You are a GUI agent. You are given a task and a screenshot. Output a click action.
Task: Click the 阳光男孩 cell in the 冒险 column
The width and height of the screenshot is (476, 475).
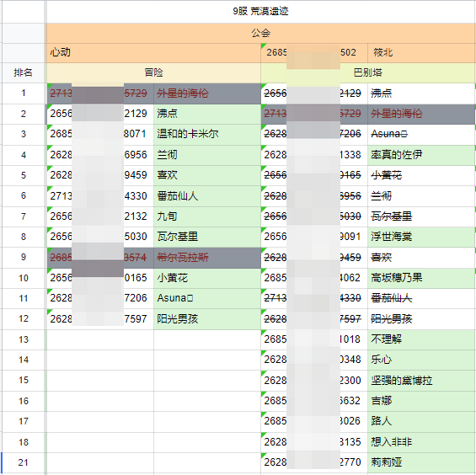point(207,319)
